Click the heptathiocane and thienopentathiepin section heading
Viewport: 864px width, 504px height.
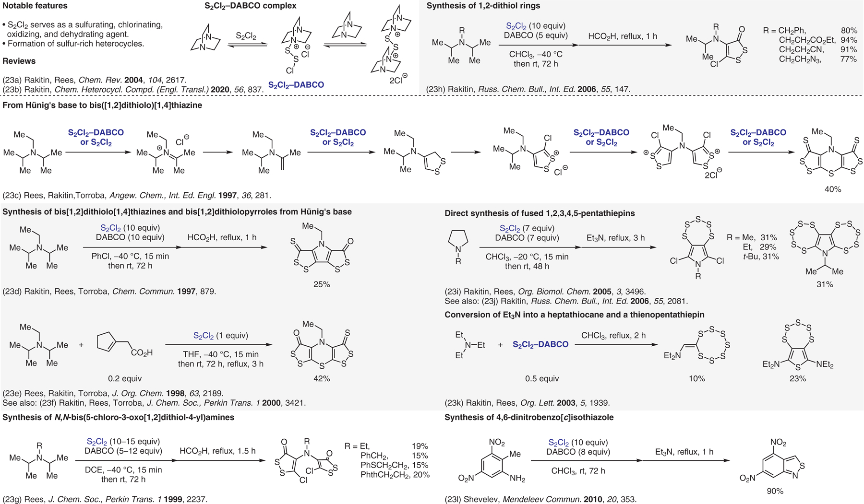[x=575, y=315]
